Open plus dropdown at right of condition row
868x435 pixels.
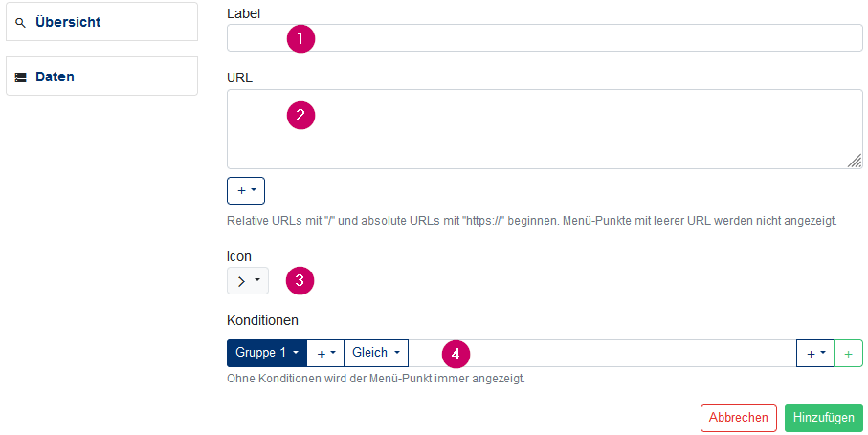(x=815, y=354)
